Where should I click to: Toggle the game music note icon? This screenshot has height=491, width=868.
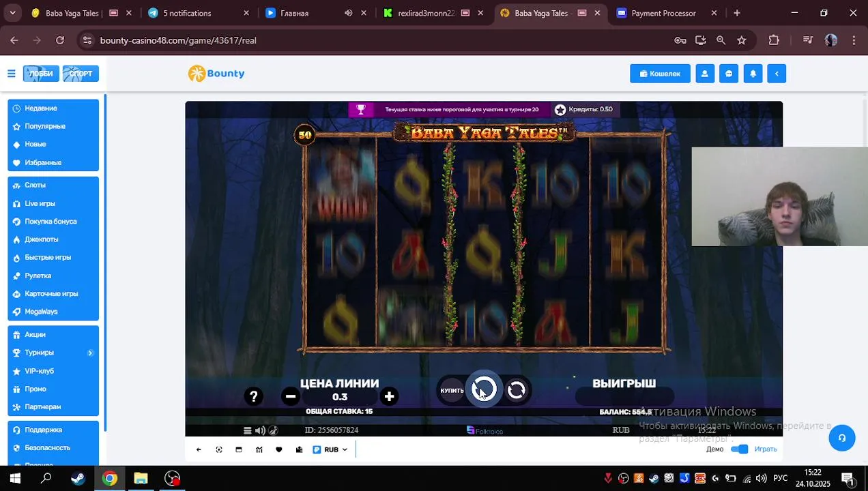(273, 430)
